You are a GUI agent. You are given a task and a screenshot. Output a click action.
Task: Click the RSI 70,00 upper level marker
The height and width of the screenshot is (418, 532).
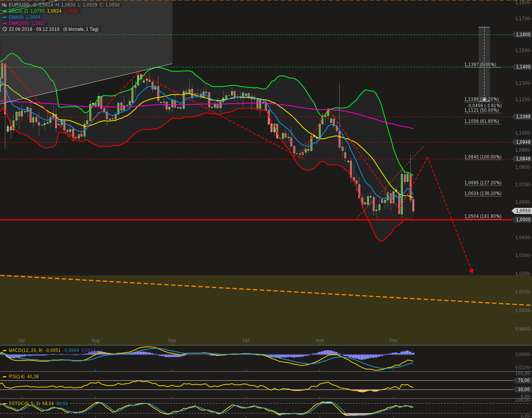coord(523,380)
